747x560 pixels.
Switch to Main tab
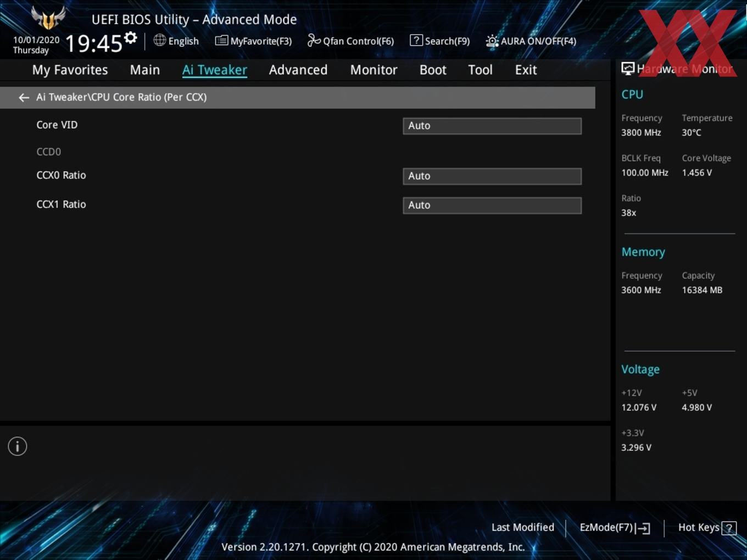(x=145, y=70)
